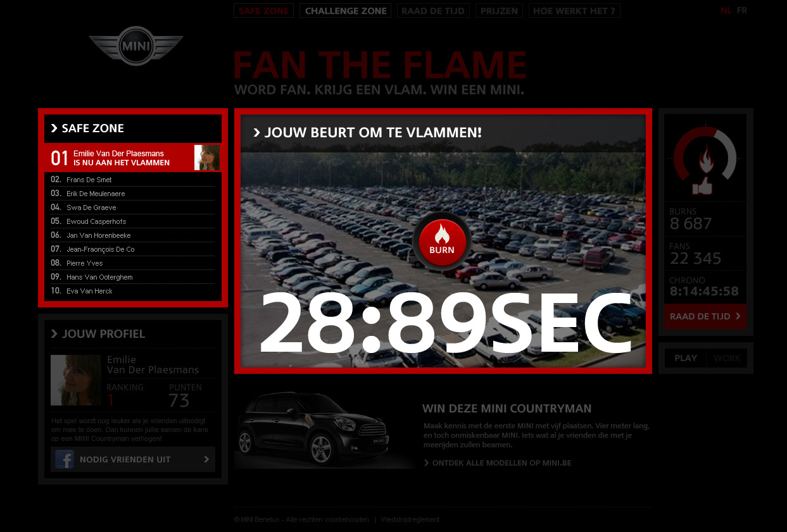Switch to WORK mode

727,358
